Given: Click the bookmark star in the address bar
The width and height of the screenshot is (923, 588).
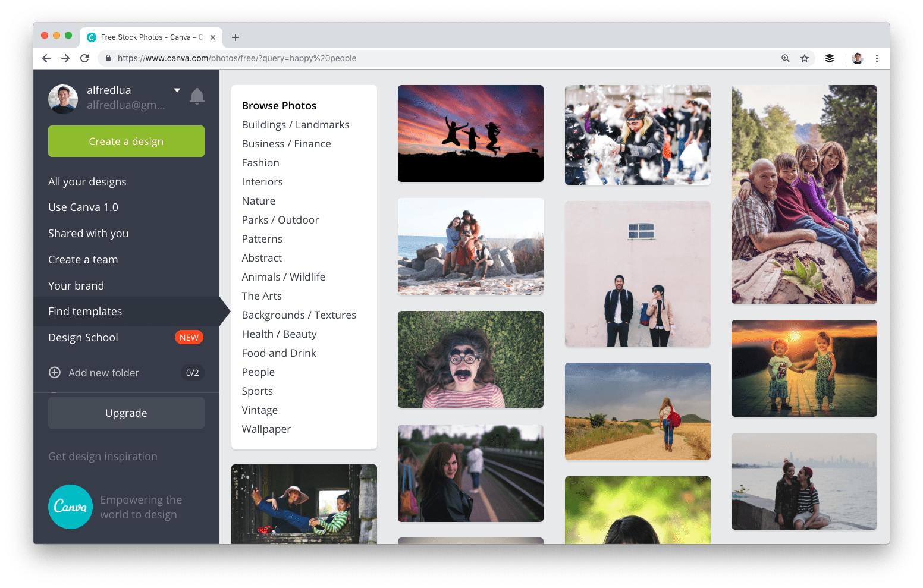Looking at the screenshot, I should click(x=805, y=58).
